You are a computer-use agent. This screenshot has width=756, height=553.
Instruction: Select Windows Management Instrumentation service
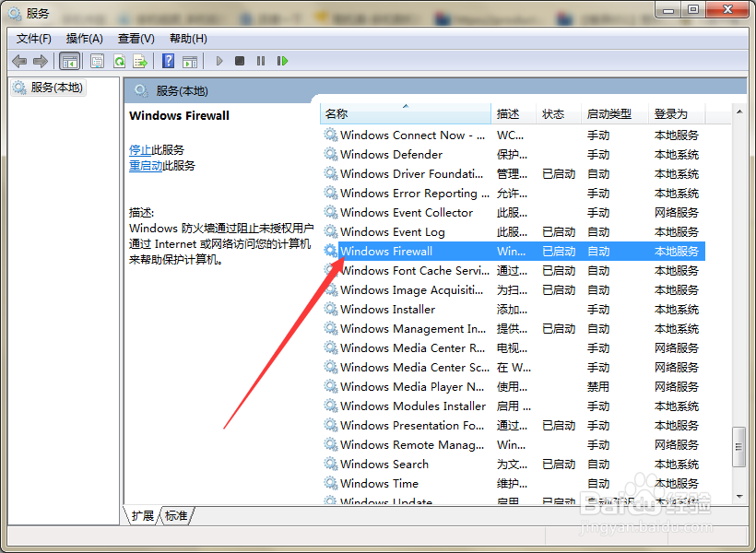point(514,328)
